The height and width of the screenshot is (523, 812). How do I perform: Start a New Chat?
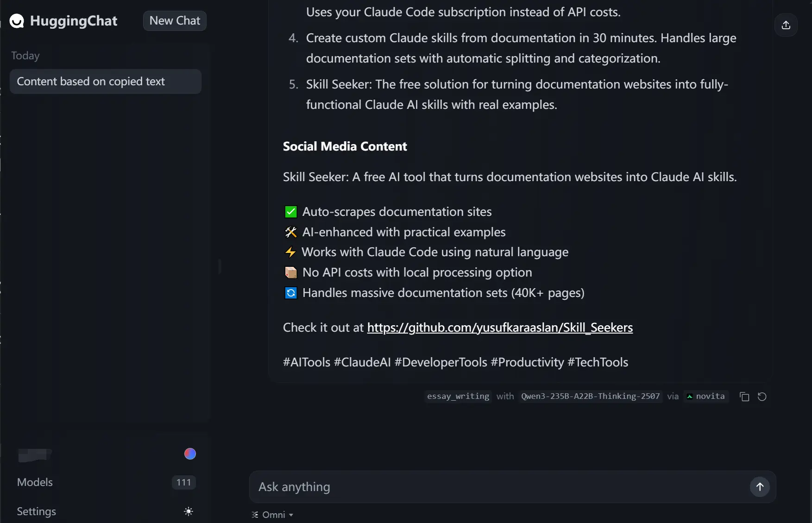[175, 20]
